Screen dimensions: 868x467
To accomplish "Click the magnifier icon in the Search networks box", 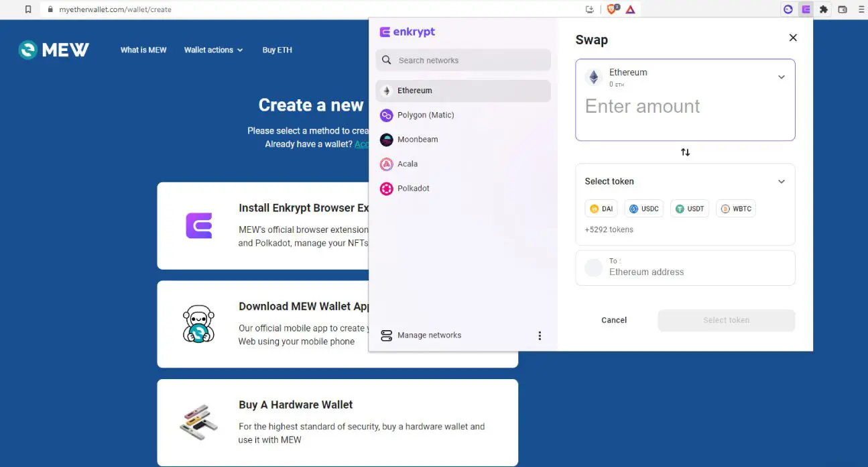I will [387, 60].
